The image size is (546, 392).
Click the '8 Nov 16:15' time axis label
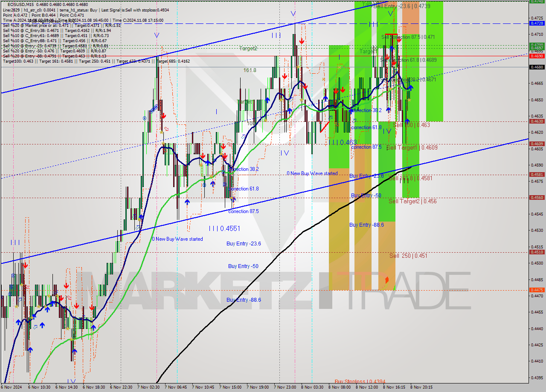(394, 387)
